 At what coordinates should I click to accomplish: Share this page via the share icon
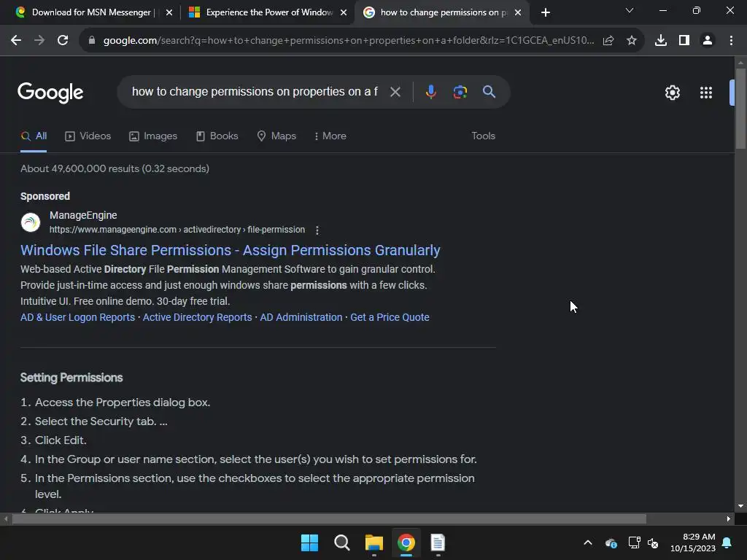[x=608, y=41]
